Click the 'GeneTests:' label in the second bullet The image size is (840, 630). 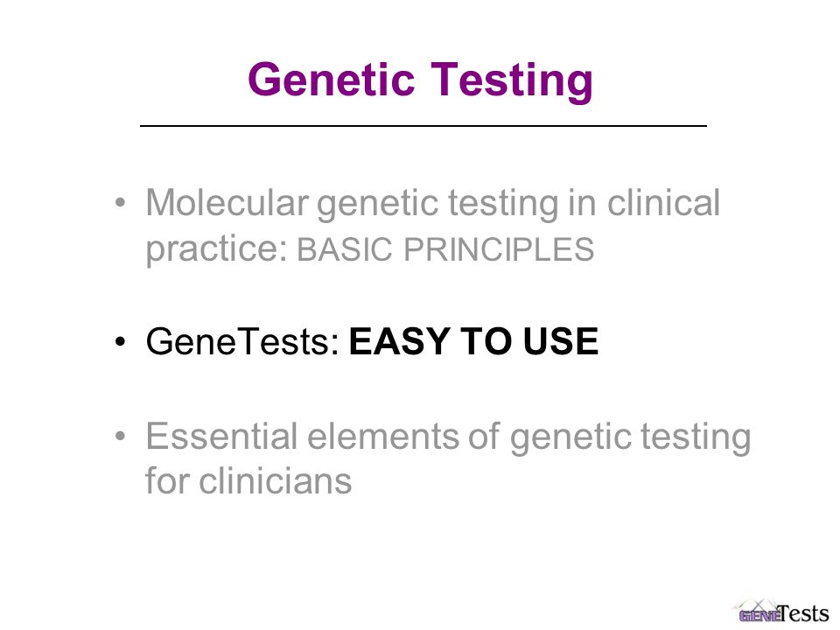point(242,341)
